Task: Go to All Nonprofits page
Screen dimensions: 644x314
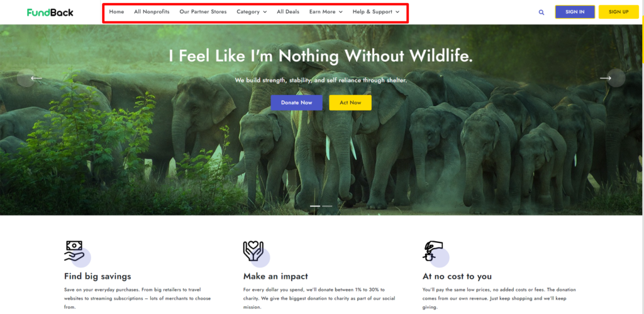Action: 152,12
